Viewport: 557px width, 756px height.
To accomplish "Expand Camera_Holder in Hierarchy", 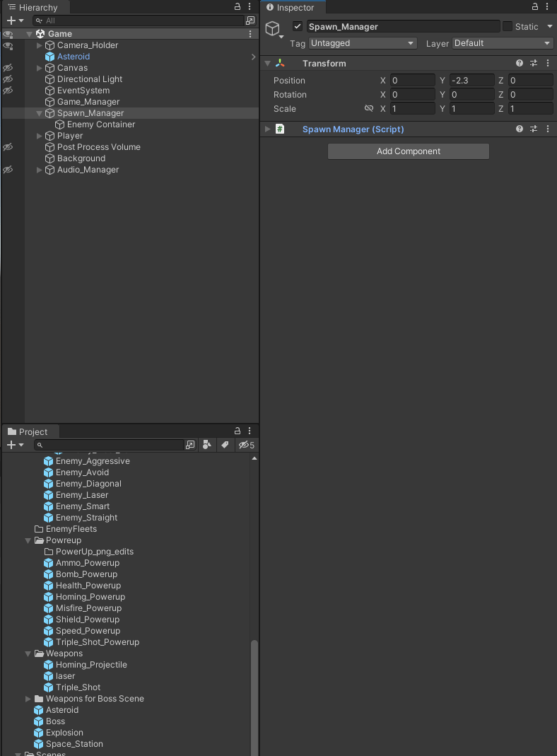I will (x=40, y=45).
